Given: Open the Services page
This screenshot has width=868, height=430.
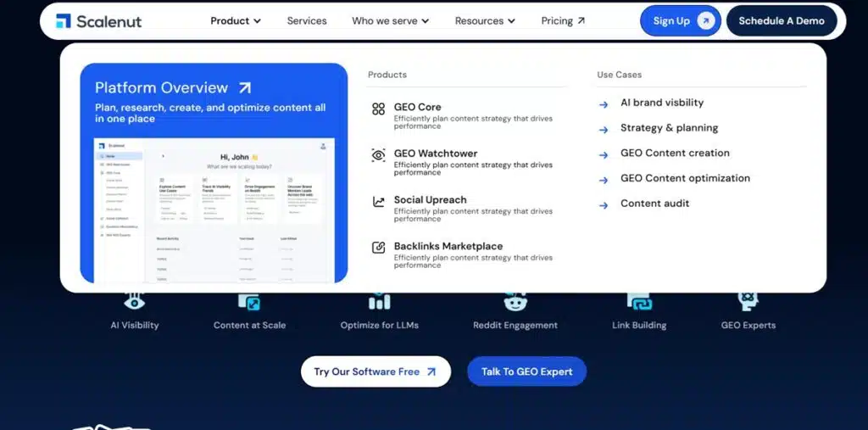Looking at the screenshot, I should coord(307,20).
